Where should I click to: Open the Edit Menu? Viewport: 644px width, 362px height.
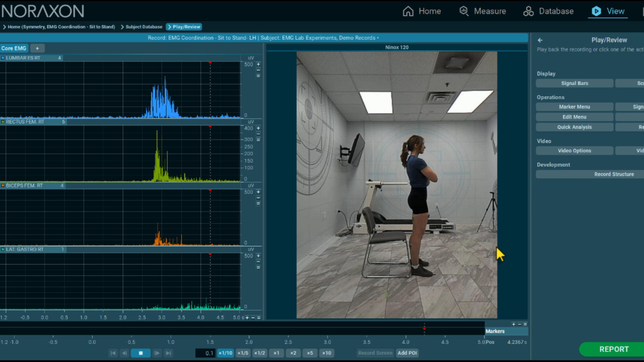tap(575, 117)
